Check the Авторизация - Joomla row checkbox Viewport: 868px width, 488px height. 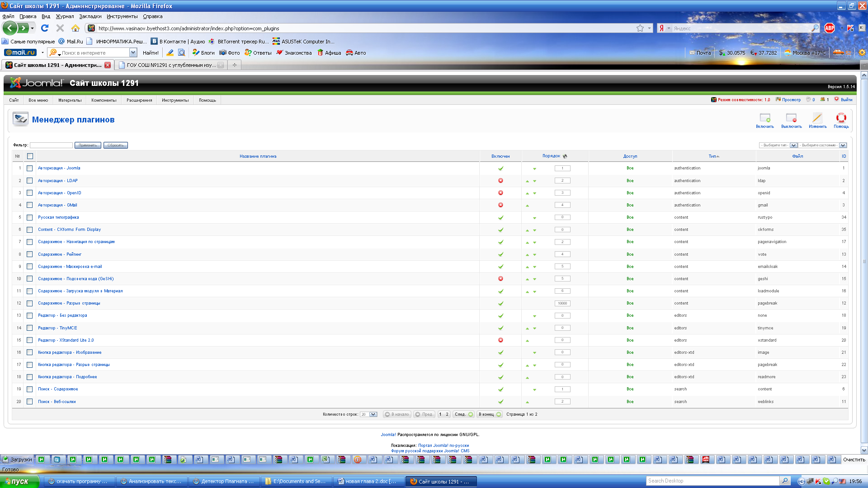(x=30, y=168)
